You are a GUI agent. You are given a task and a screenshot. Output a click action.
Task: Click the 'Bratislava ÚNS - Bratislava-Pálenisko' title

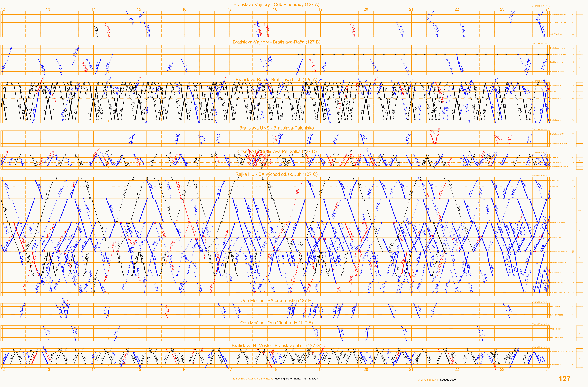[x=277, y=128]
